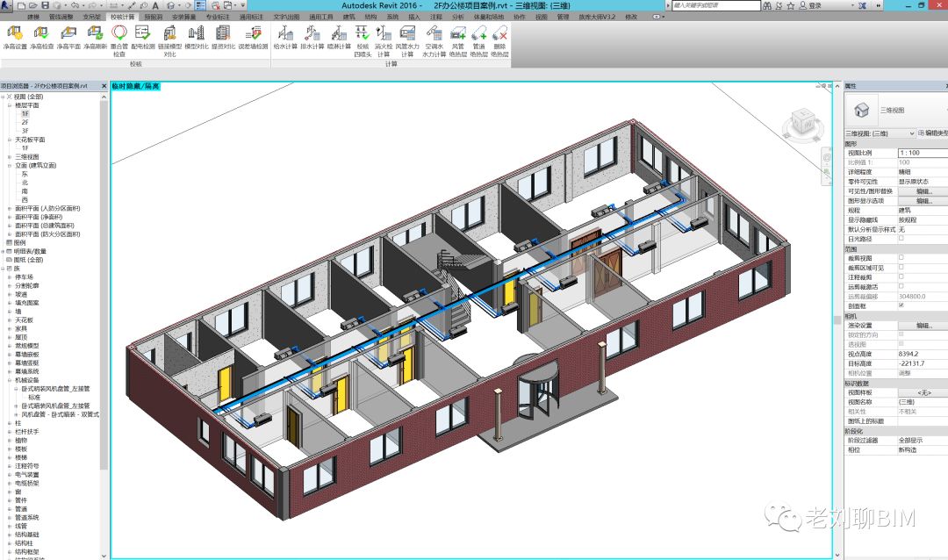Add 管道绝热层 pipe insulation
Screen dimensions: 948x560
pos(479,41)
